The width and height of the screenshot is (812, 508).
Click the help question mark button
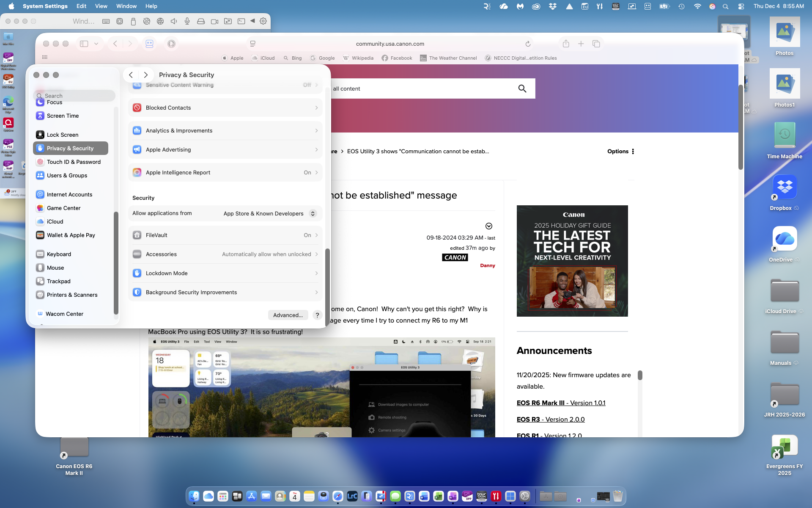(317, 315)
